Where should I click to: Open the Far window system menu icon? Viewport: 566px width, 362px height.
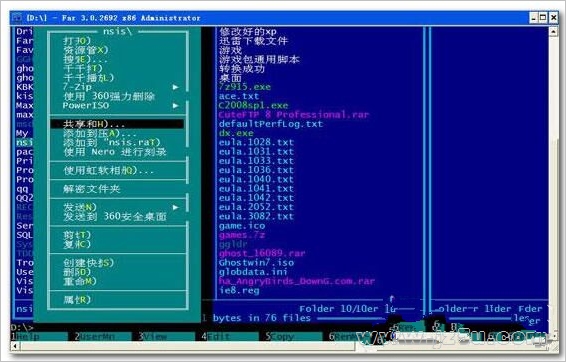point(16,17)
